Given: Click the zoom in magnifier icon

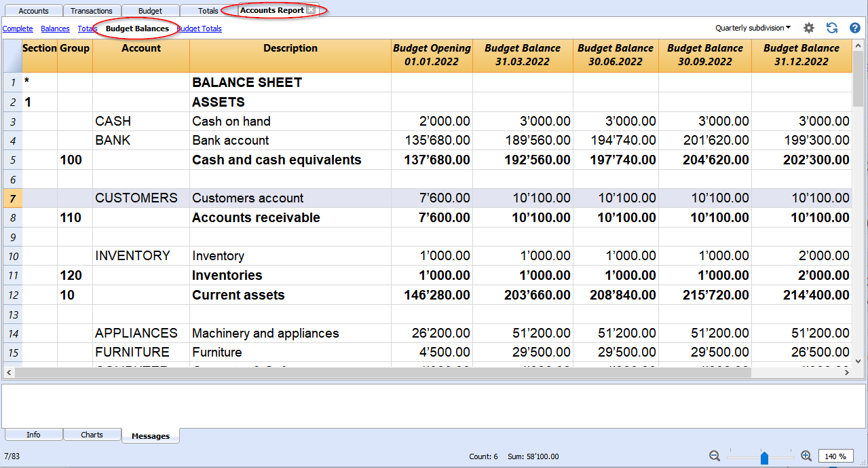Looking at the screenshot, I should 806,456.
